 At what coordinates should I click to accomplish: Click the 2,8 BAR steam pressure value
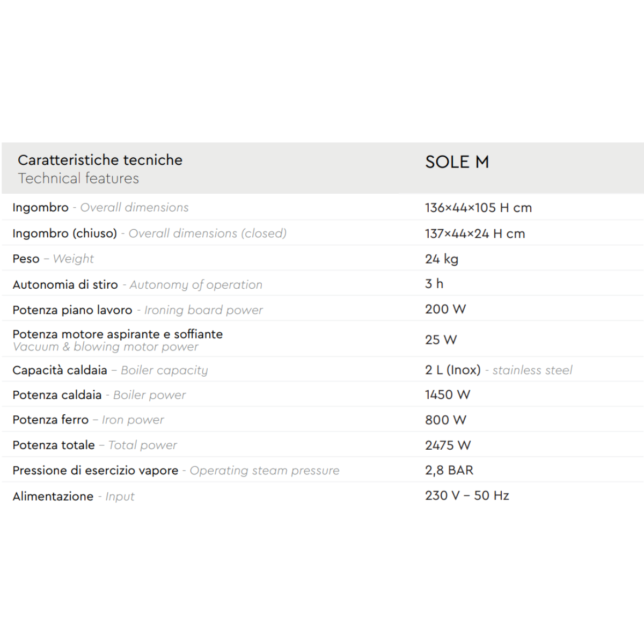449,470
